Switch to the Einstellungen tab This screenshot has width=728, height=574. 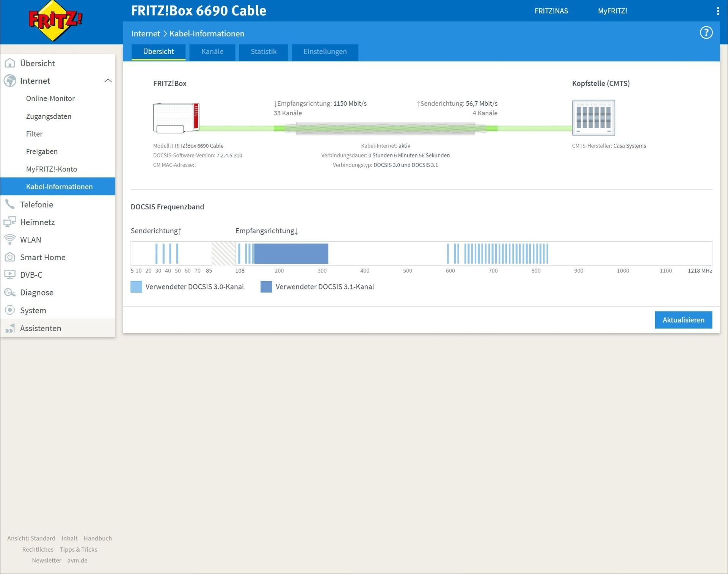tap(325, 52)
